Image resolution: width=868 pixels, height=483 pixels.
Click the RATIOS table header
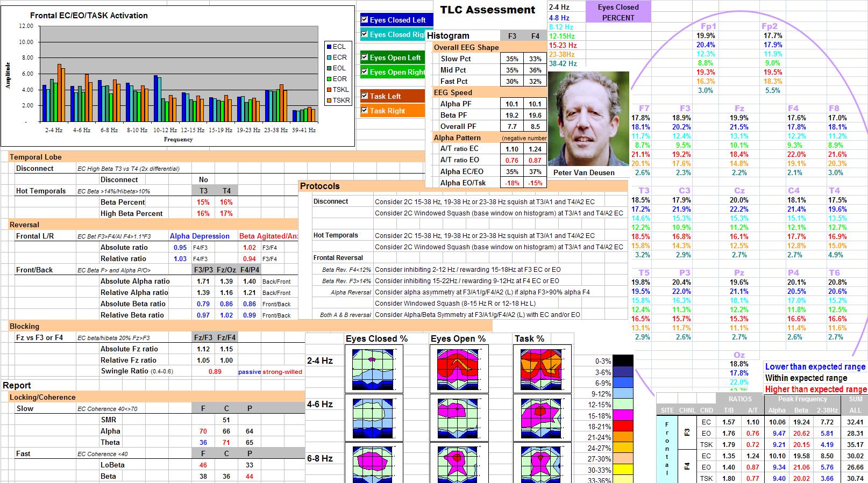pos(740,399)
